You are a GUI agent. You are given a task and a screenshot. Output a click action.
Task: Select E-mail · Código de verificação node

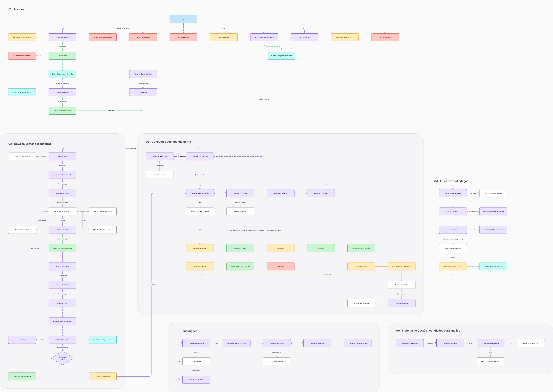pyautogui.click(x=281, y=56)
